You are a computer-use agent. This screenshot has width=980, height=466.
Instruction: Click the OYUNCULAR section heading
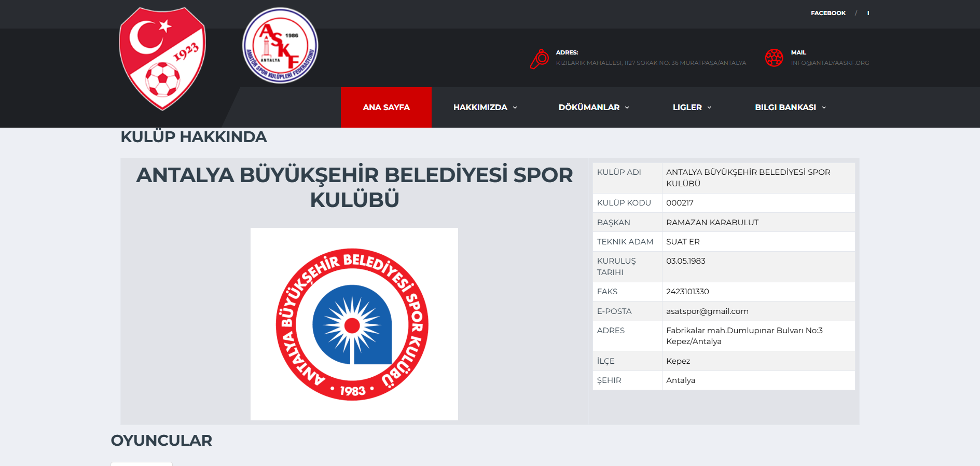click(161, 441)
